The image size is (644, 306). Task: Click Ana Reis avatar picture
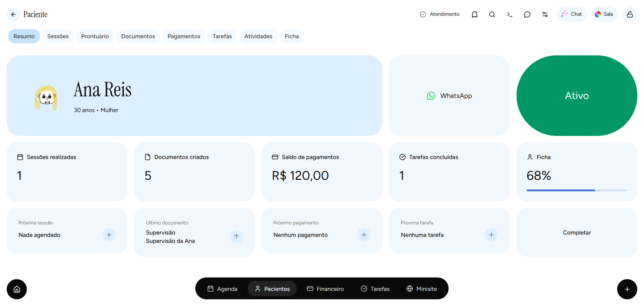pos(46,98)
